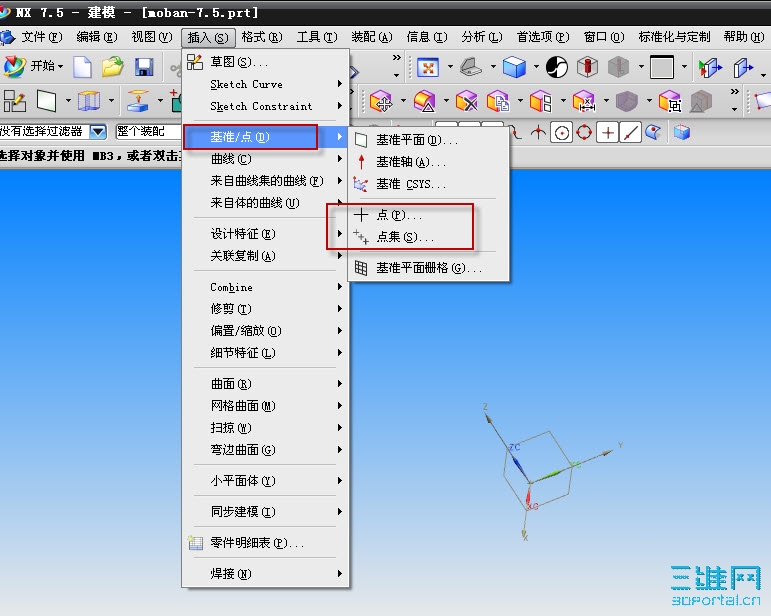Open the 格式(R) menu
This screenshot has height=616, width=771.
[x=262, y=37]
